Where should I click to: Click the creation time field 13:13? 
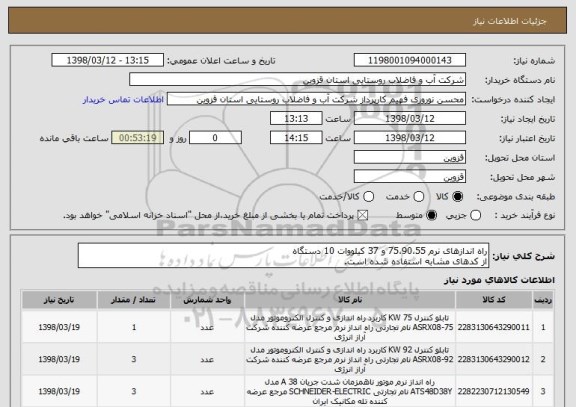pos(296,119)
